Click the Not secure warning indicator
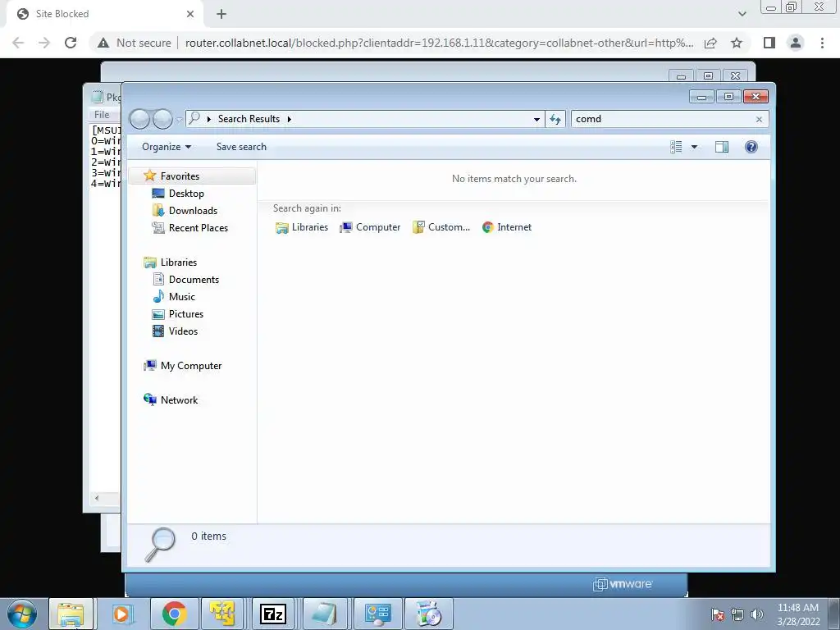Image resolution: width=840 pixels, height=630 pixels. click(x=134, y=43)
